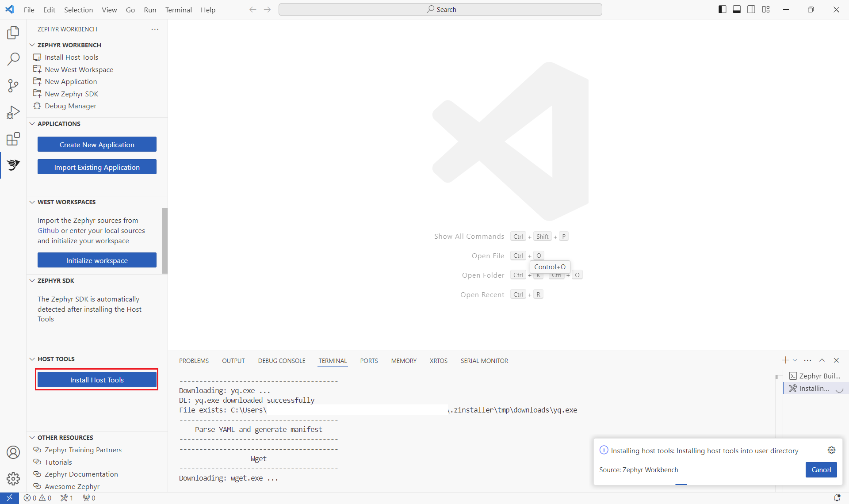849x504 pixels.
Task: Select the TERMINAL tab in panel
Action: 333,361
